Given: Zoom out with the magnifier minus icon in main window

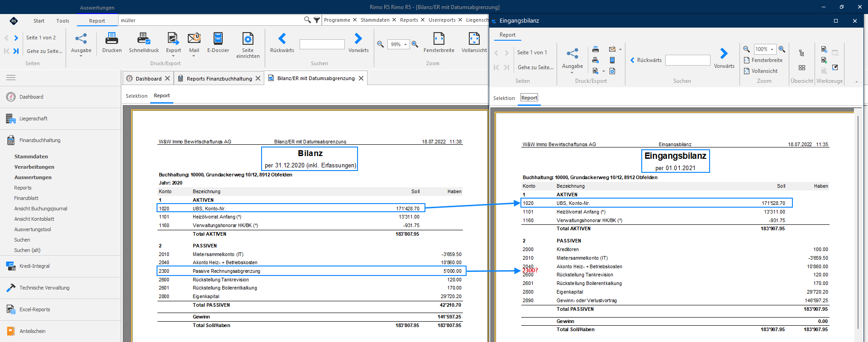Looking at the screenshot, I should tap(381, 44).
